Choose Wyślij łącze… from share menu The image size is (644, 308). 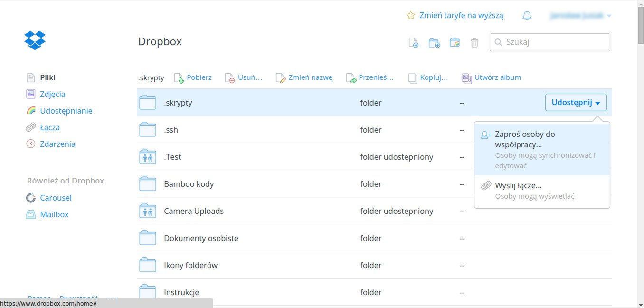(x=542, y=191)
